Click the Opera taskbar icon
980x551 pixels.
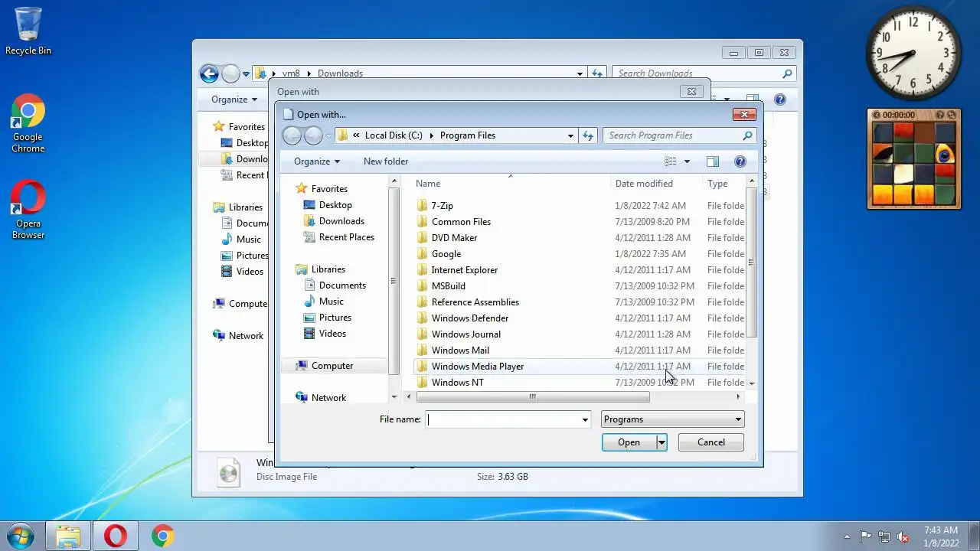(x=116, y=536)
